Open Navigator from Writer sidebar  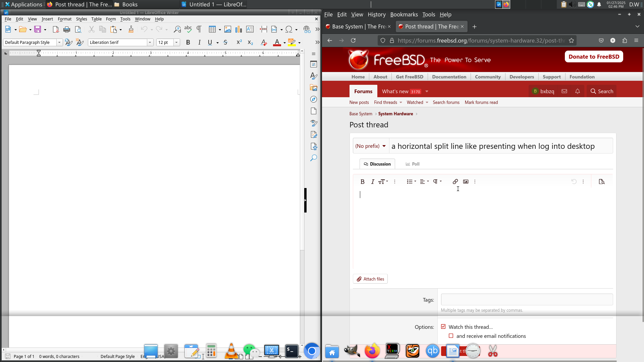pos(313,100)
